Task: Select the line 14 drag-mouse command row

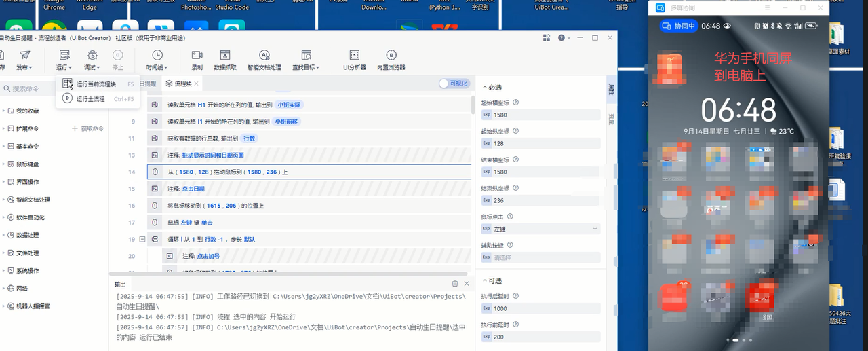Action: (309, 172)
